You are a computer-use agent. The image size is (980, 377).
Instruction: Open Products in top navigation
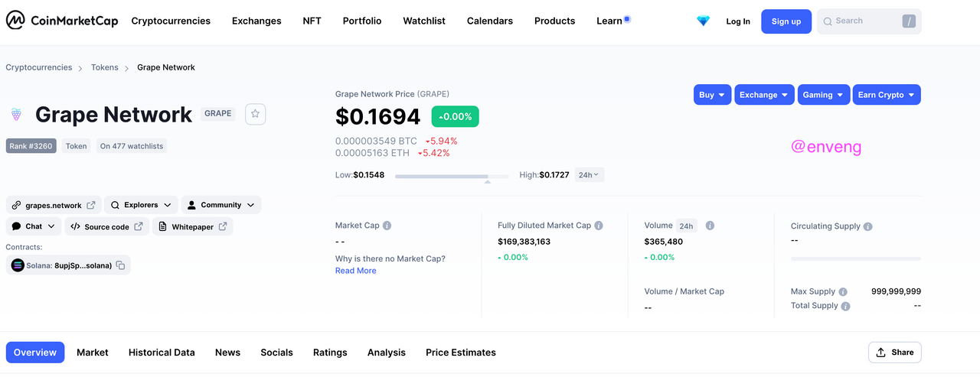(554, 21)
